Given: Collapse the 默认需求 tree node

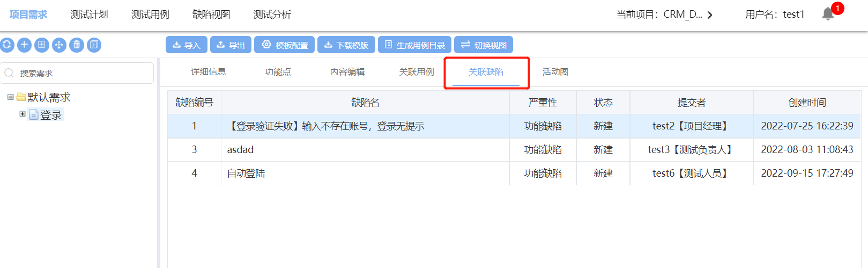Looking at the screenshot, I should pyautogui.click(x=10, y=97).
